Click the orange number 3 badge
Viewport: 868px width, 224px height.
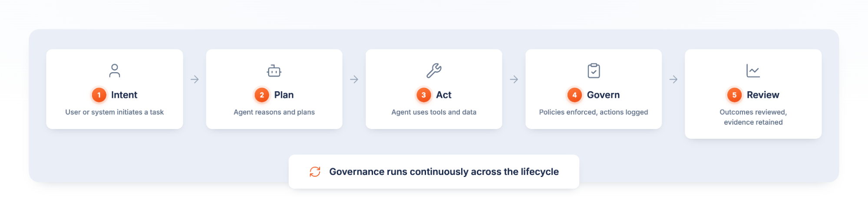tap(424, 95)
